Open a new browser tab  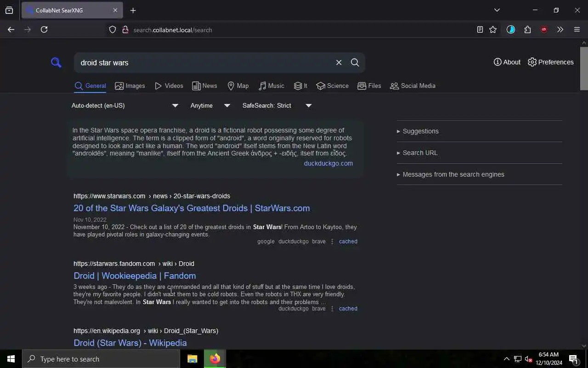pos(133,10)
